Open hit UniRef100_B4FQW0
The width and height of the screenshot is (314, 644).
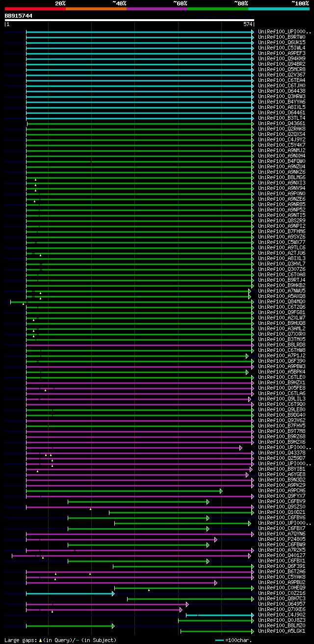tap(282, 161)
